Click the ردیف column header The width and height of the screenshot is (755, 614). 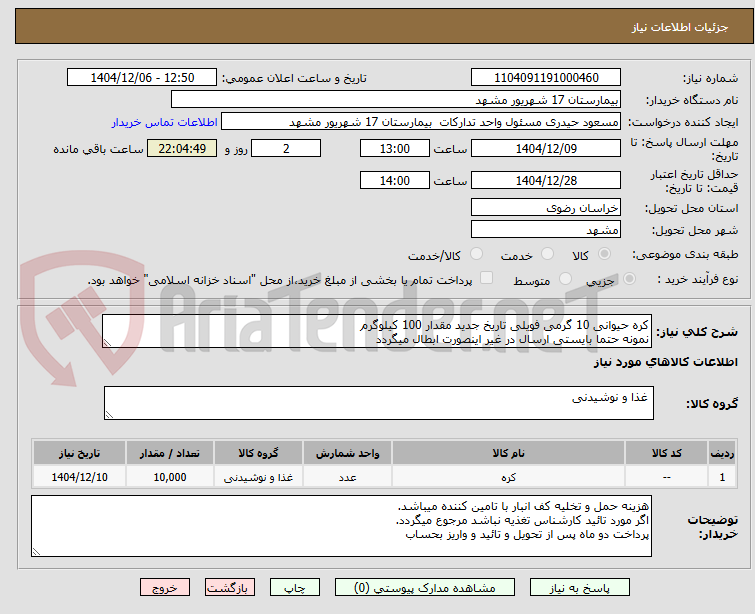pos(722,454)
